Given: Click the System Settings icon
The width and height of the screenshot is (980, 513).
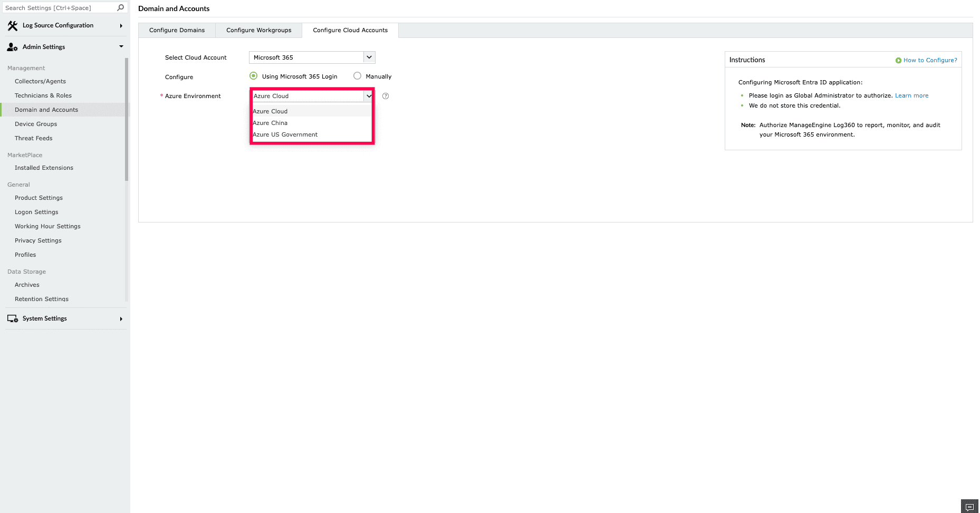Looking at the screenshot, I should [13, 318].
